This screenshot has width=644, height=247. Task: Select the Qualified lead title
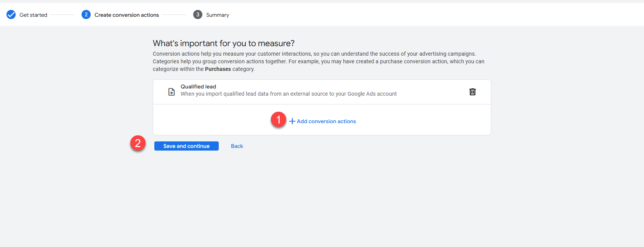(198, 87)
